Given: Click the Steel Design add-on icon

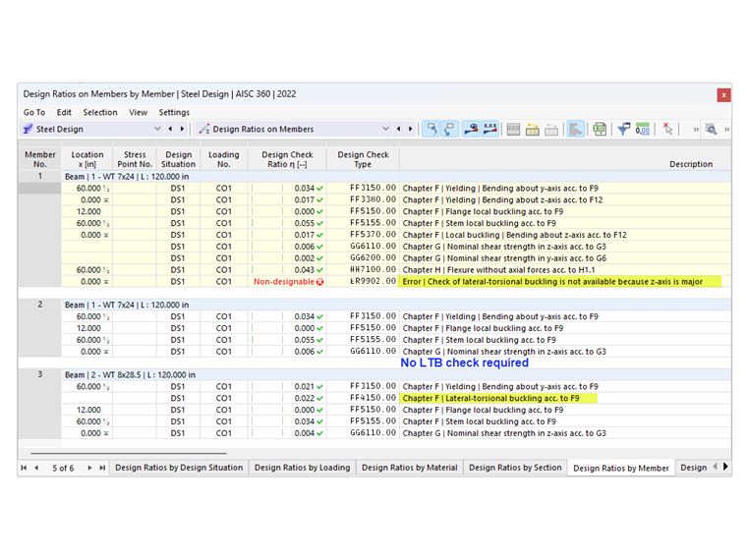Looking at the screenshot, I should pos(28,129).
